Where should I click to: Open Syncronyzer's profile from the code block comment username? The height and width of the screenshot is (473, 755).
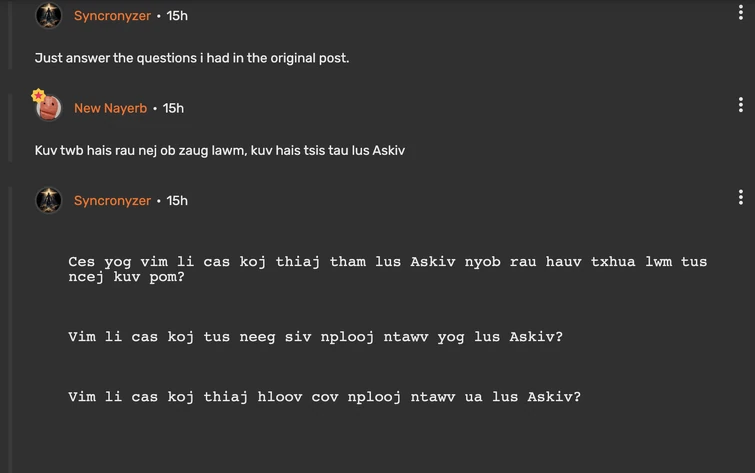point(112,201)
